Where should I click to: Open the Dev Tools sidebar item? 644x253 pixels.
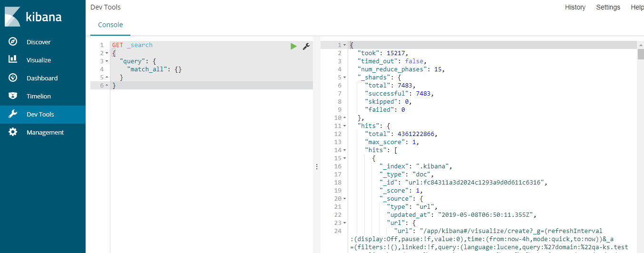(x=40, y=114)
